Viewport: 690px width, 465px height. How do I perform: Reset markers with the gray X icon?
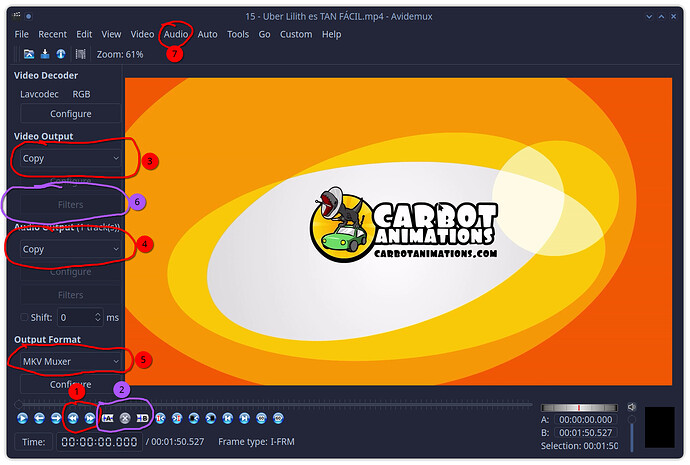tap(125, 418)
